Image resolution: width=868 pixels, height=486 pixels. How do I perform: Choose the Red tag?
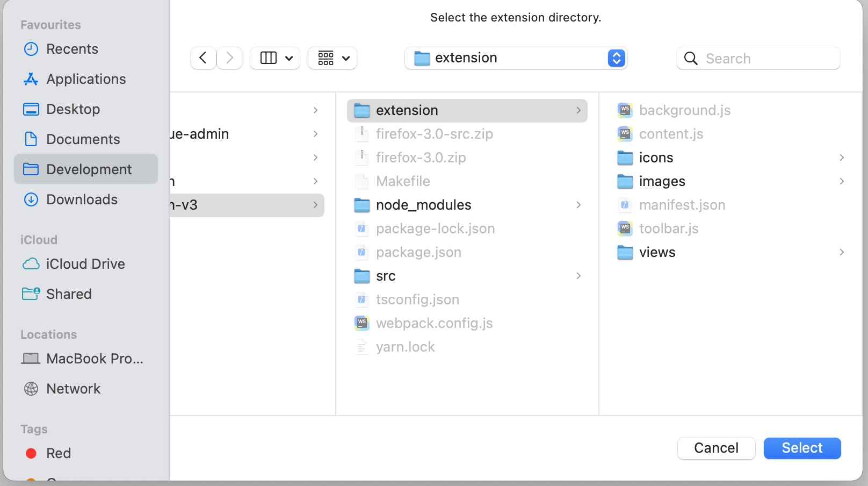58,453
